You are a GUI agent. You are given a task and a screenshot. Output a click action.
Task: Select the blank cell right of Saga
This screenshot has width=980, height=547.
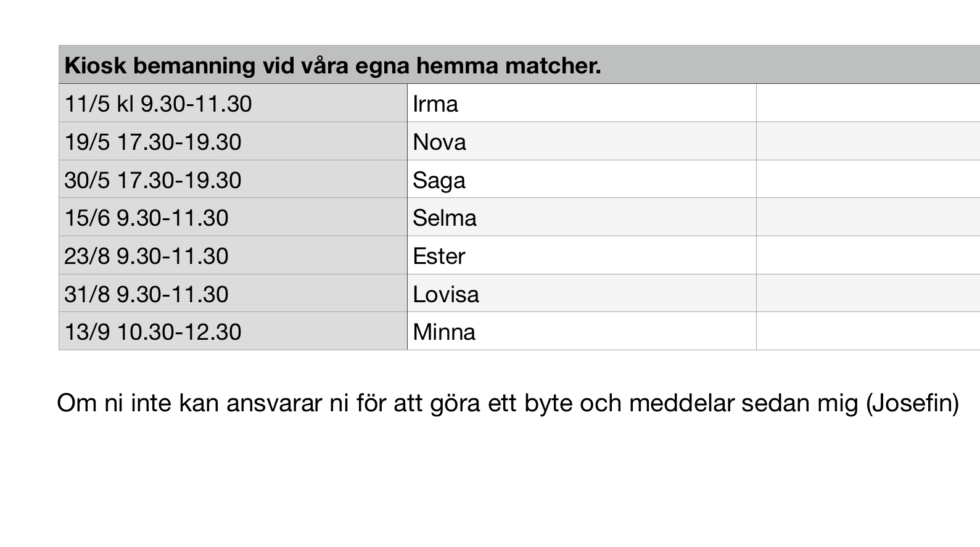[868, 180]
